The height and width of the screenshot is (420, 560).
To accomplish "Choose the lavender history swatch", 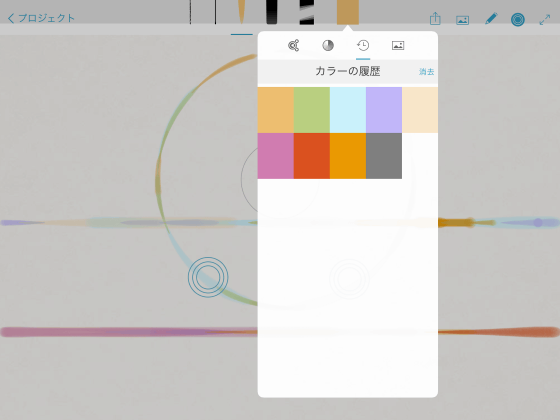I will (x=384, y=110).
